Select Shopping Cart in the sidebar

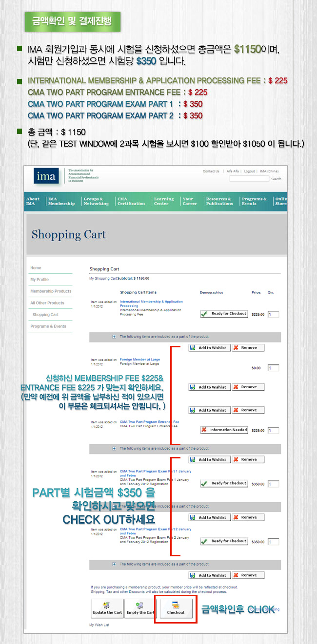pyautogui.click(x=45, y=315)
